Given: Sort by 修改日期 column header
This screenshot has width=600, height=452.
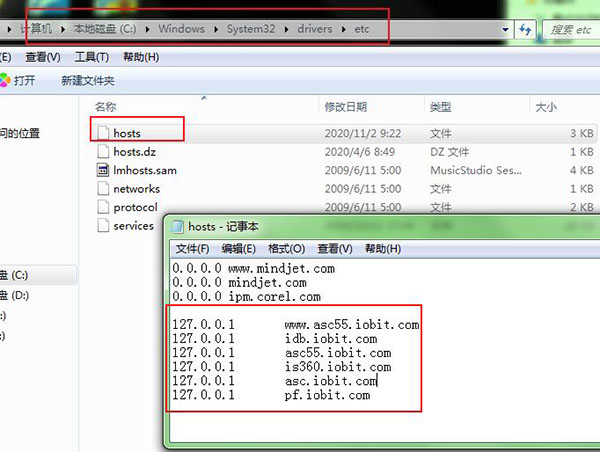Looking at the screenshot, I should [x=346, y=107].
